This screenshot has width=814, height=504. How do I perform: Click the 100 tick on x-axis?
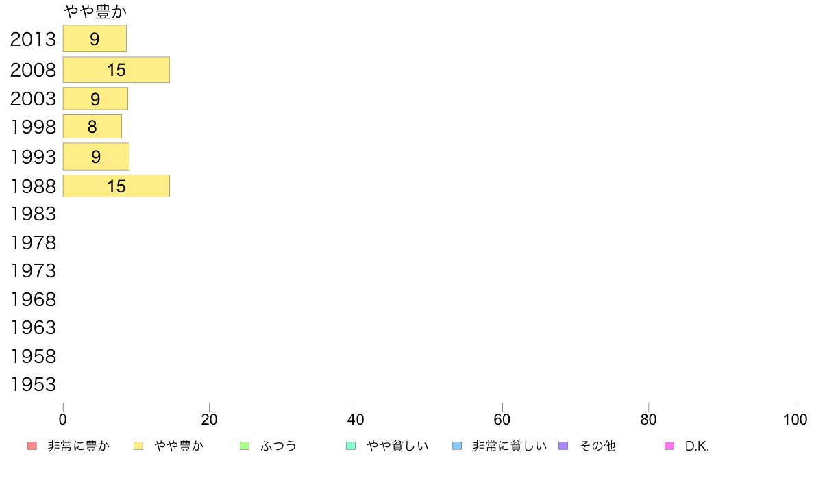coord(795,419)
